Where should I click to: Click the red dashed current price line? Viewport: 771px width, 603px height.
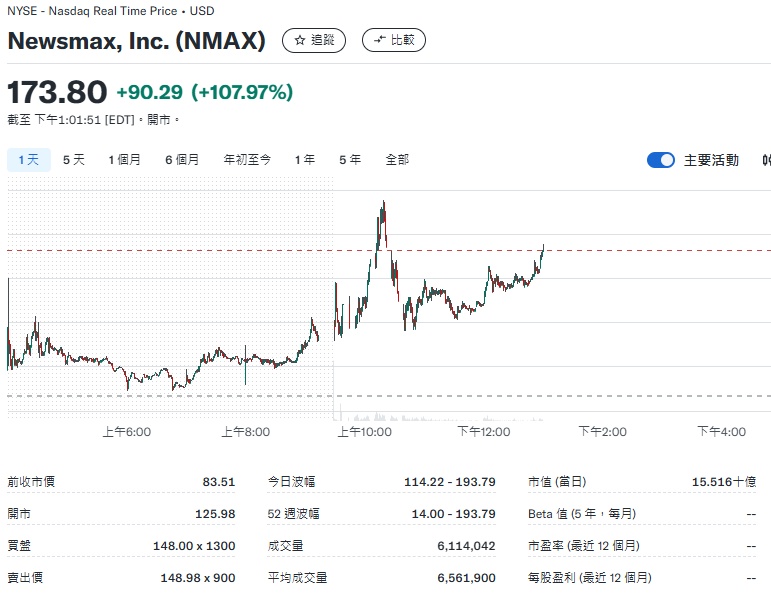pos(650,250)
